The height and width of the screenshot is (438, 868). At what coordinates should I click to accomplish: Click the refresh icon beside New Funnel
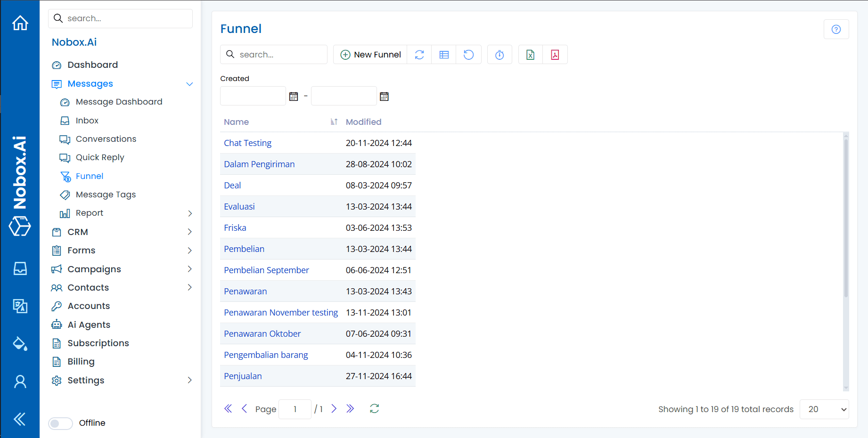click(x=419, y=54)
